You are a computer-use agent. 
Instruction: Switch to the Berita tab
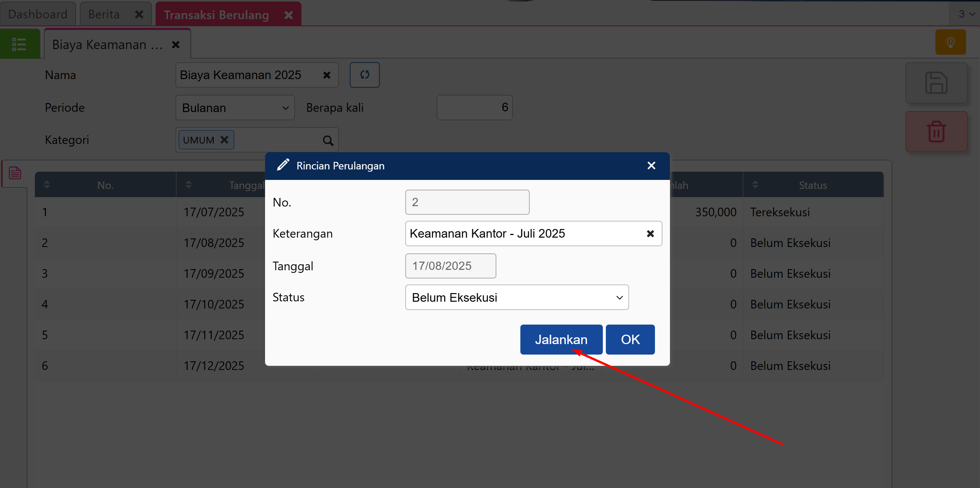(x=104, y=14)
